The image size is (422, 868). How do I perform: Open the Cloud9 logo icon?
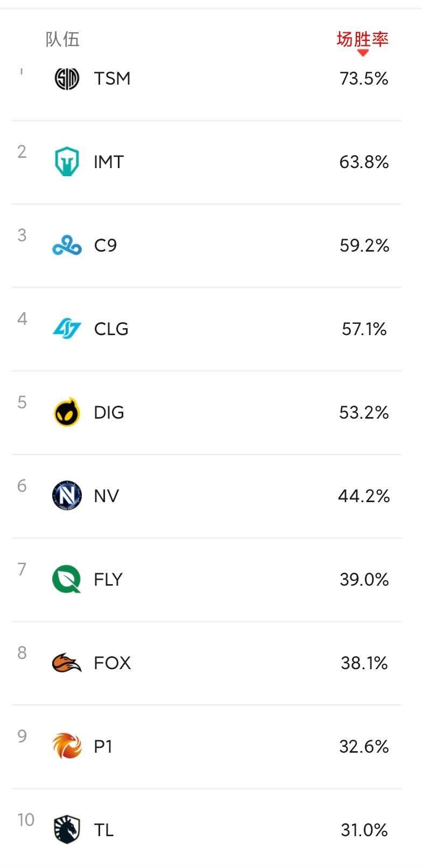pos(67,246)
